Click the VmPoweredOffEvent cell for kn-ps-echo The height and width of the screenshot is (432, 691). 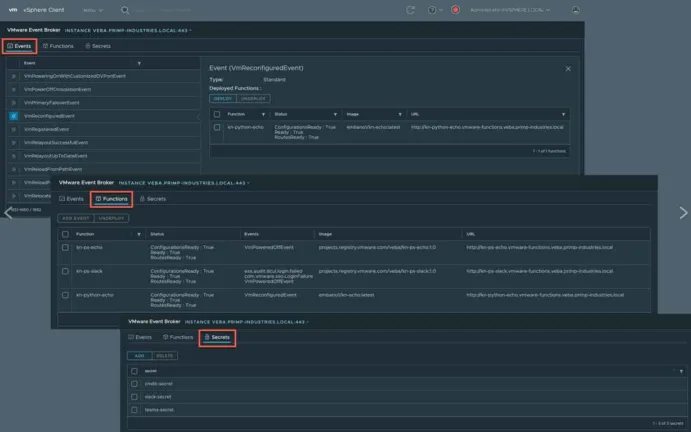269,248
